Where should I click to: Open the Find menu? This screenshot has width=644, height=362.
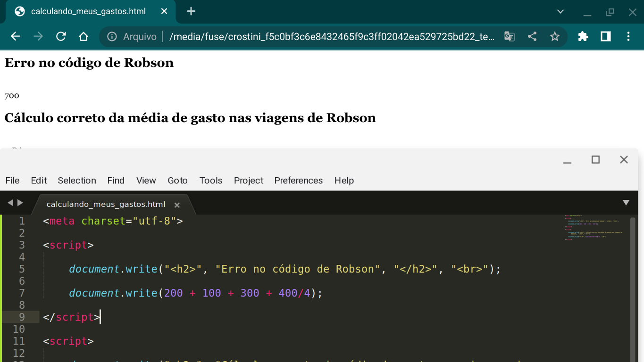point(116,181)
